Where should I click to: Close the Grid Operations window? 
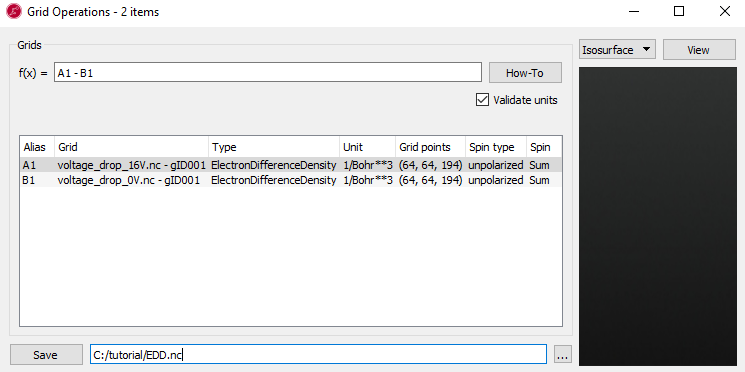725,11
